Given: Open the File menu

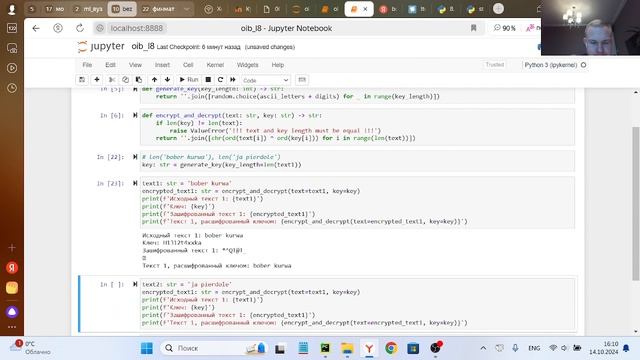Looking at the screenshot, I should click(87, 65).
